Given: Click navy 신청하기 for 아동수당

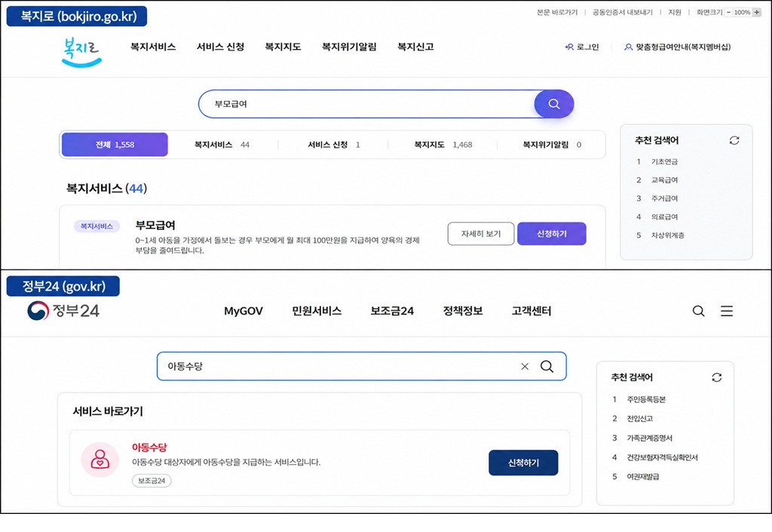Looking at the screenshot, I should click(x=523, y=463).
